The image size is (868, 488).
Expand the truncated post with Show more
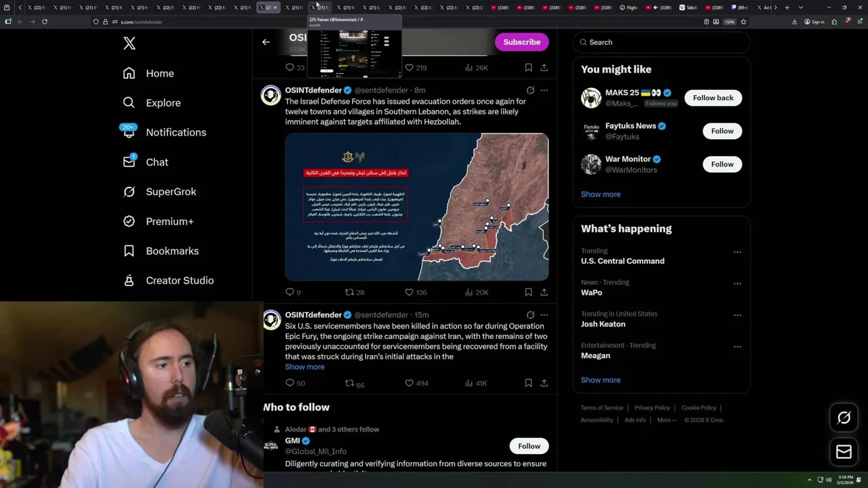[304, 367]
